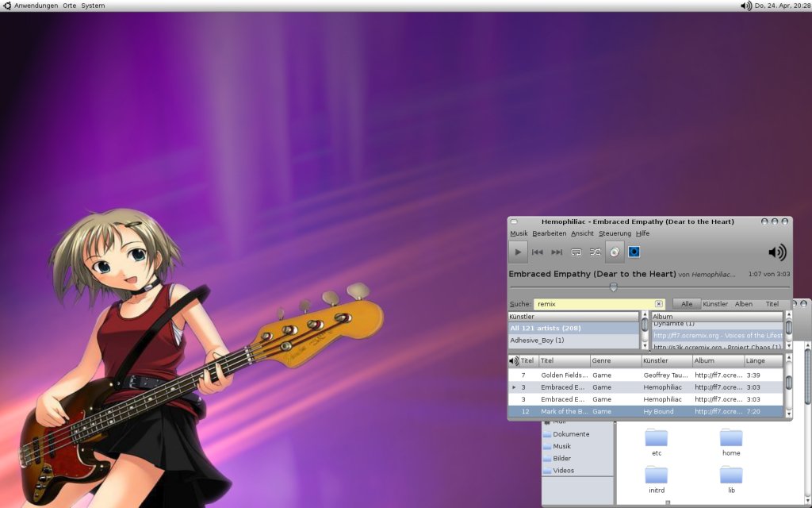
Task: Open the Hilfe menu
Action: 642,234
